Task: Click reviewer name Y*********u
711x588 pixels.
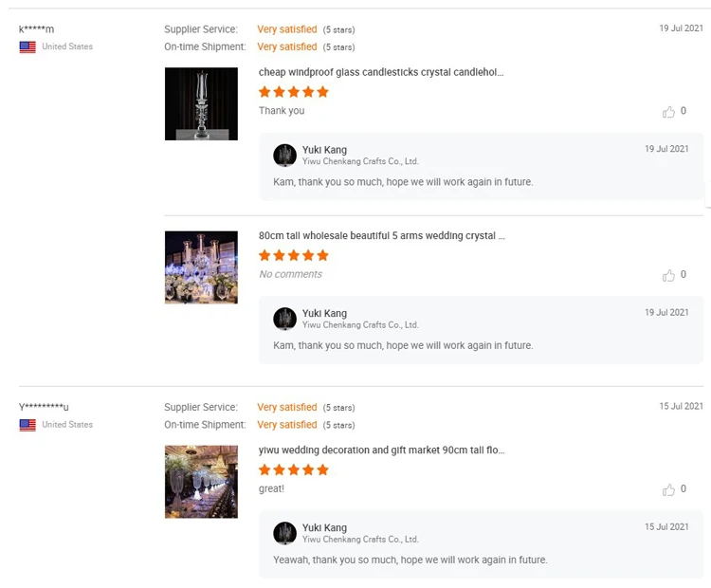Action: pos(44,408)
